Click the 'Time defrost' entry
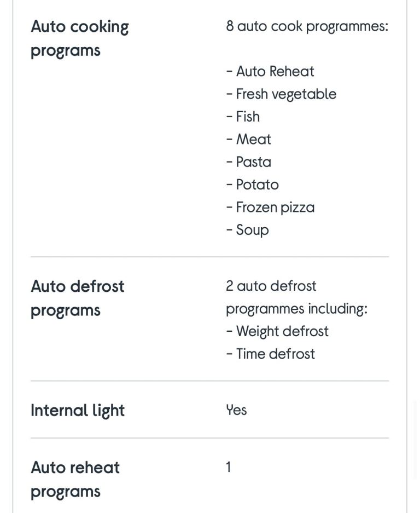 coord(270,354)
